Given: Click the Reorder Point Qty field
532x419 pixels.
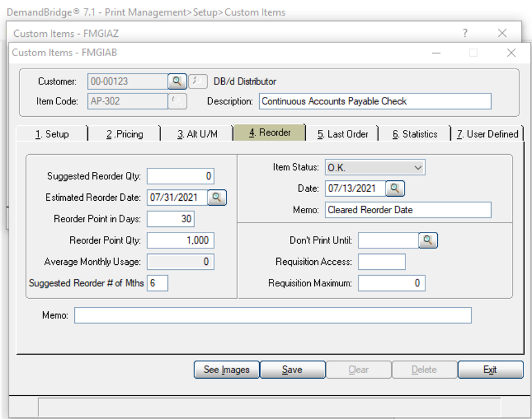Looking at the screenshot, I should coord(180,240).
